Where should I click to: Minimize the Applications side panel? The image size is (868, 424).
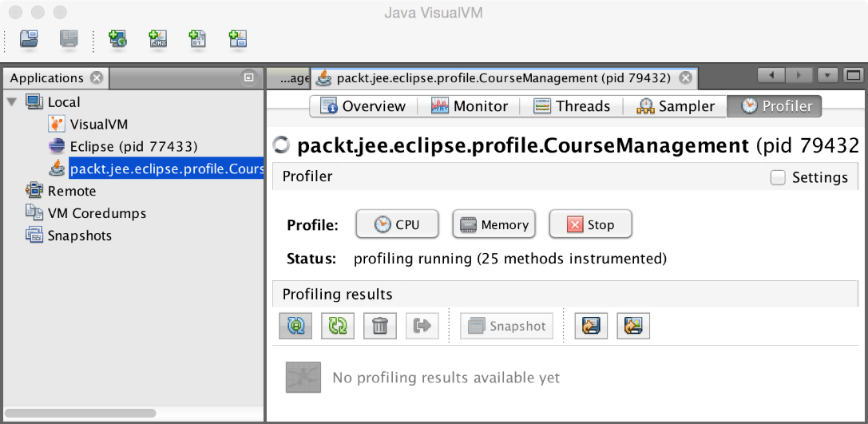pyautogui.click(x=248, y=78)
